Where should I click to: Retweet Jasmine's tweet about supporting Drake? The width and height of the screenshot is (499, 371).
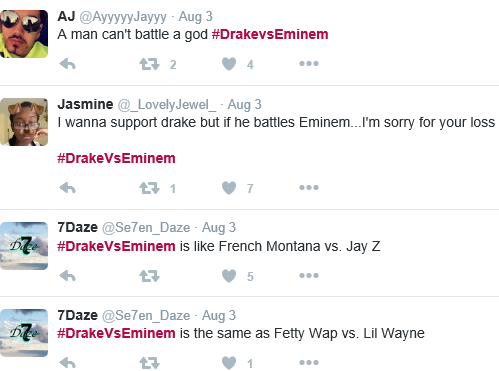149,188
